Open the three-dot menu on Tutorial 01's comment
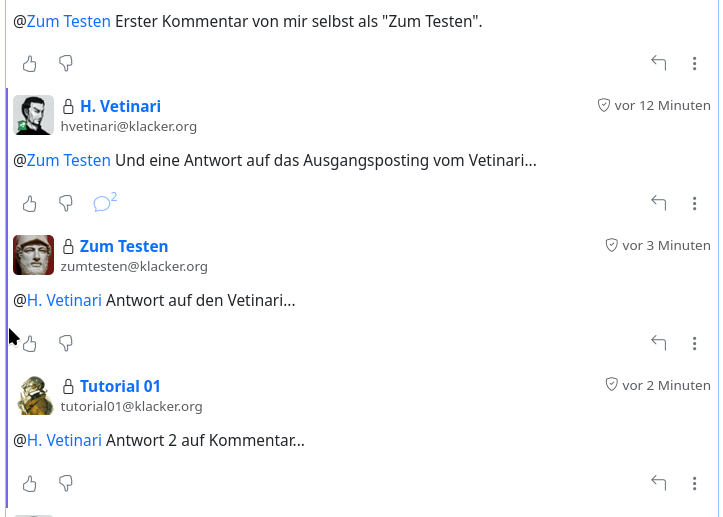The height and width of the screenshot is (517, 723). coord(695,484)
